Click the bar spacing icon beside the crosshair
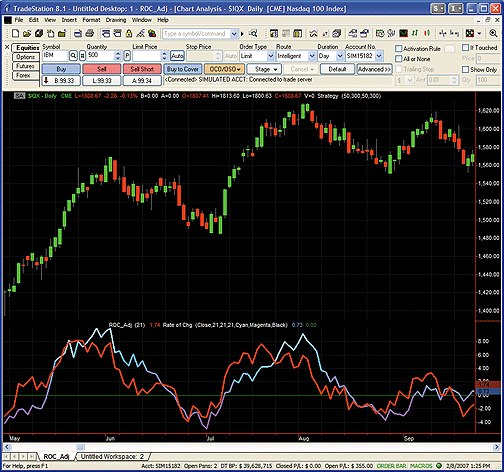The image size is (504, 472). 454,33
